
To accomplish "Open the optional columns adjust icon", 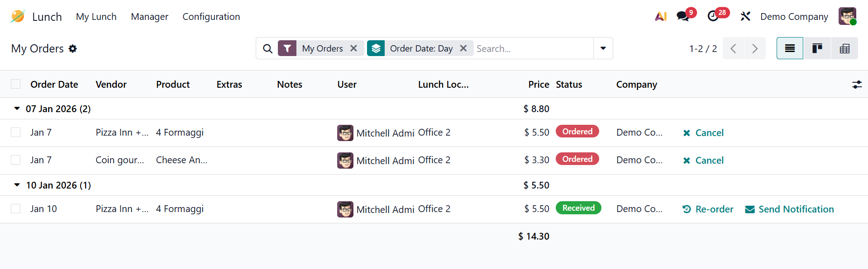I will click(x=857, y=85).
